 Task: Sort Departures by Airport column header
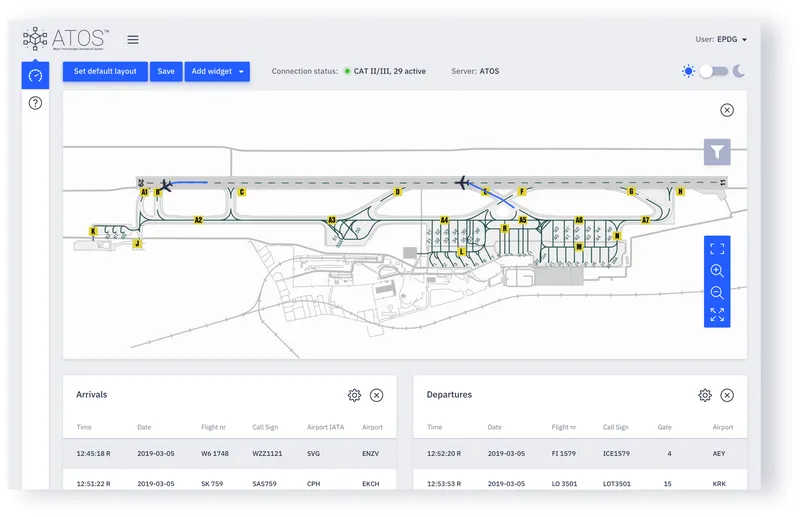722,427
